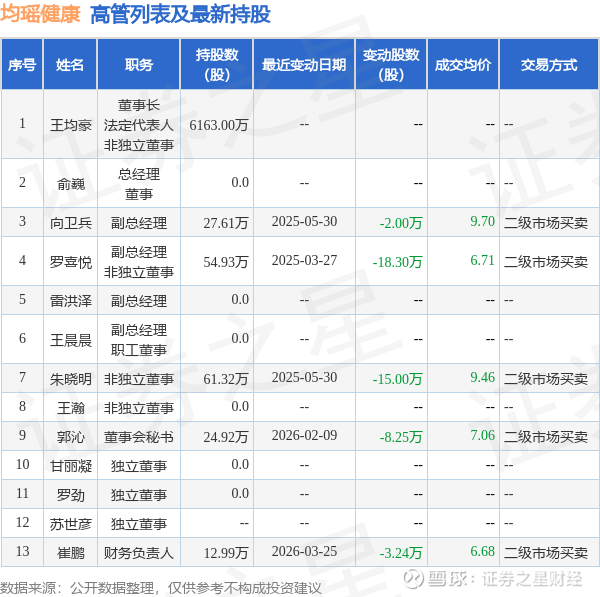Click the 财务负责人 position cell

(x=139, y=552)
